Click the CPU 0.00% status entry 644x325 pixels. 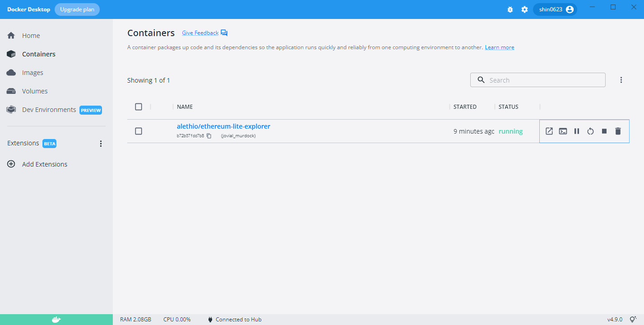click(177, 320)
